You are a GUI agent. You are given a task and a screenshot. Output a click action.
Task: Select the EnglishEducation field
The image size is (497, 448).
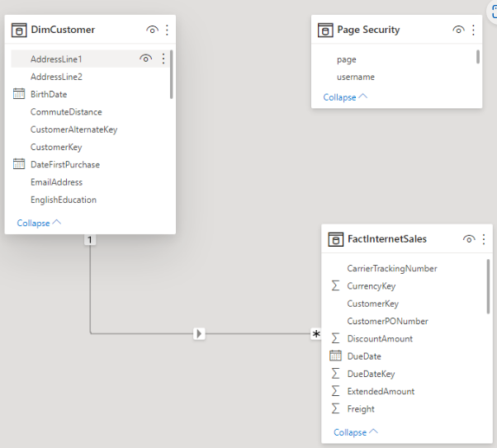[63, 200]
